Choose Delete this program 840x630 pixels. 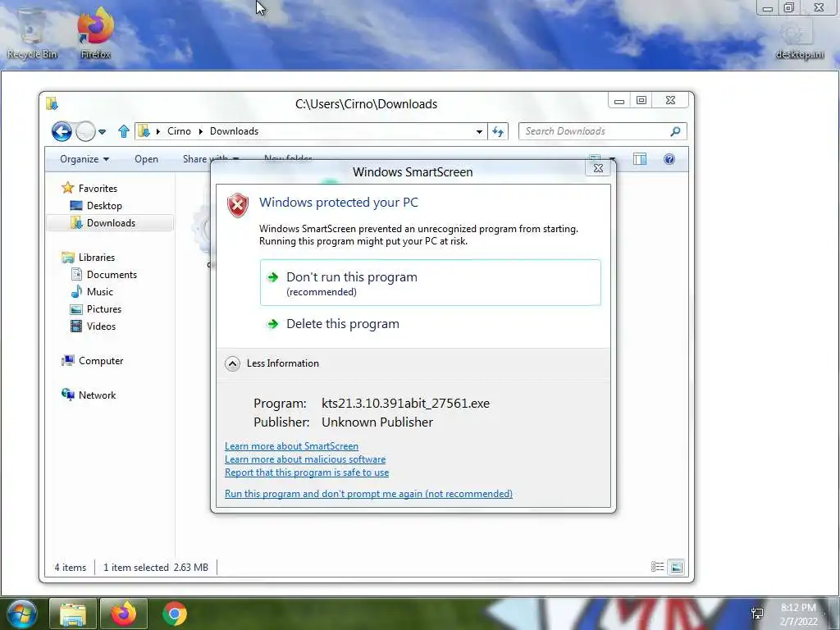(343, 324)
